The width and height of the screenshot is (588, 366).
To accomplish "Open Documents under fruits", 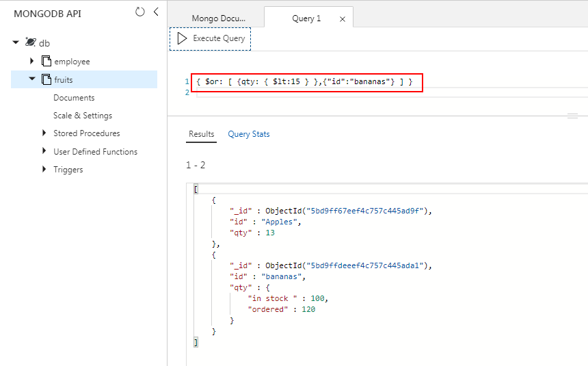I will (x=74, y=98).
